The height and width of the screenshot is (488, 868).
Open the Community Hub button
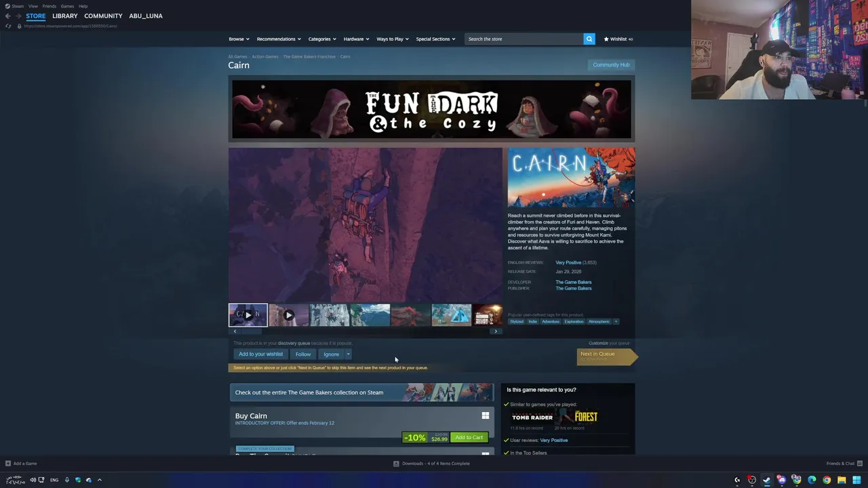tap(611, 65)
